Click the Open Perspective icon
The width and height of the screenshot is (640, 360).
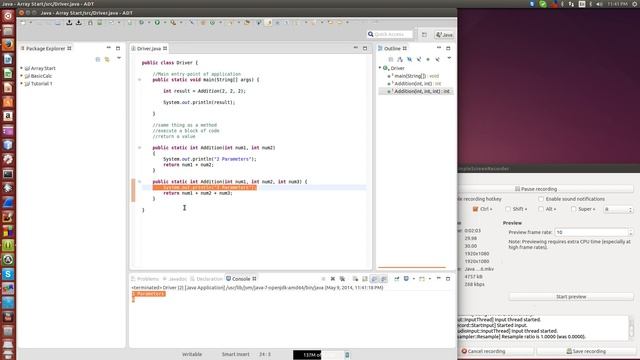(424, 35)
